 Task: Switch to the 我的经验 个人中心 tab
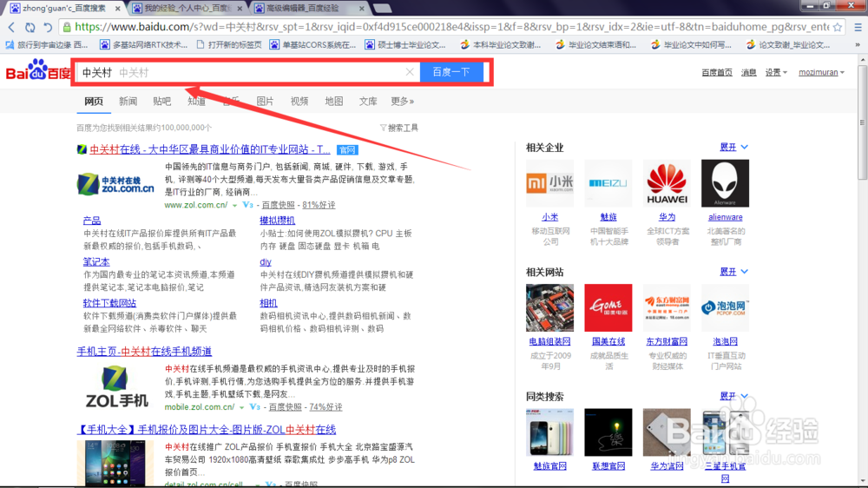coord(187,9)
